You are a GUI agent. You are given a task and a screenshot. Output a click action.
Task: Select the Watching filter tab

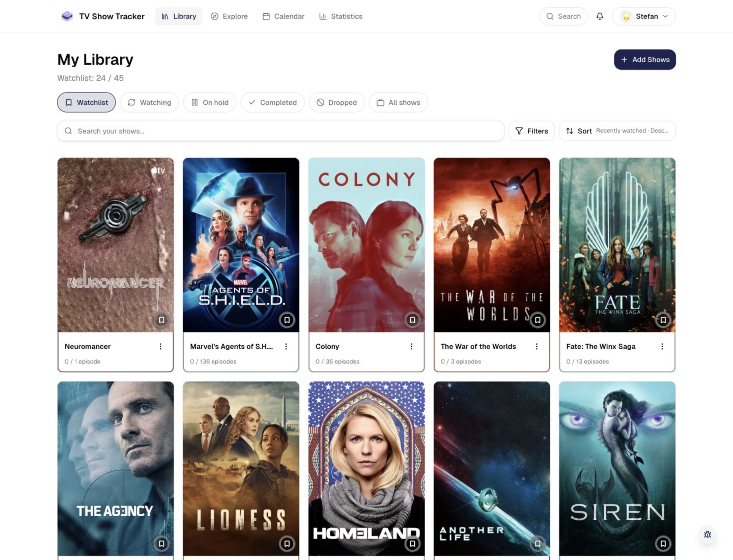pyautogui.click(x=149, y=102)
